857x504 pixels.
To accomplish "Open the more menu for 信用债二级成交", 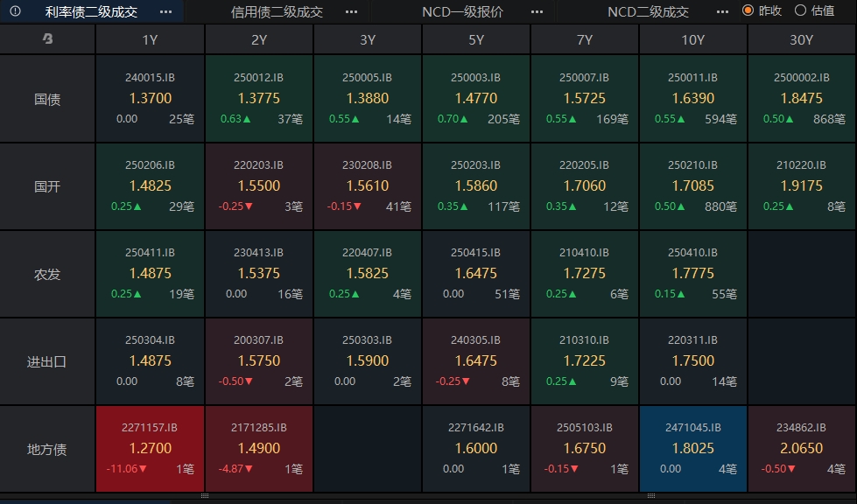I will coord(351,11).
